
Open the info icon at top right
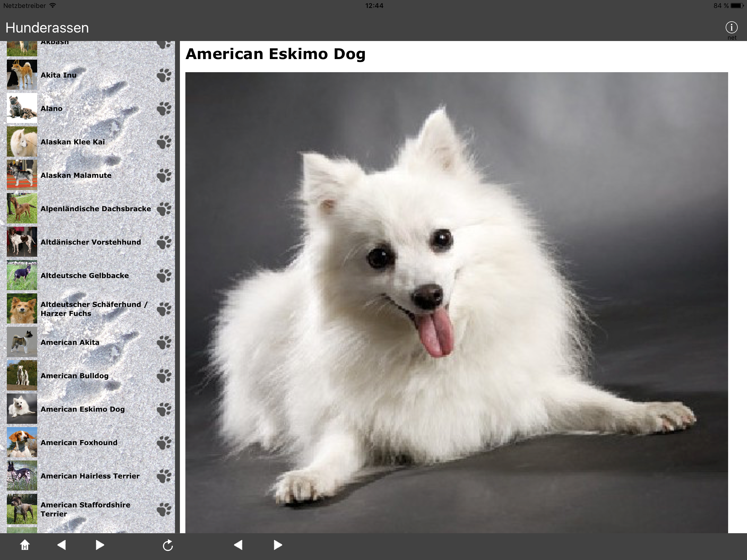pos(731,28)
